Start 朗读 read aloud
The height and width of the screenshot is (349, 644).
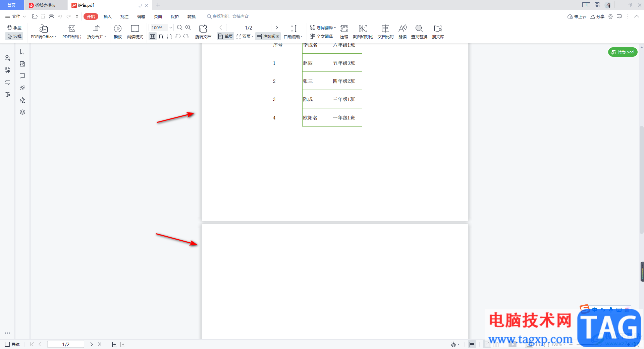402,32
